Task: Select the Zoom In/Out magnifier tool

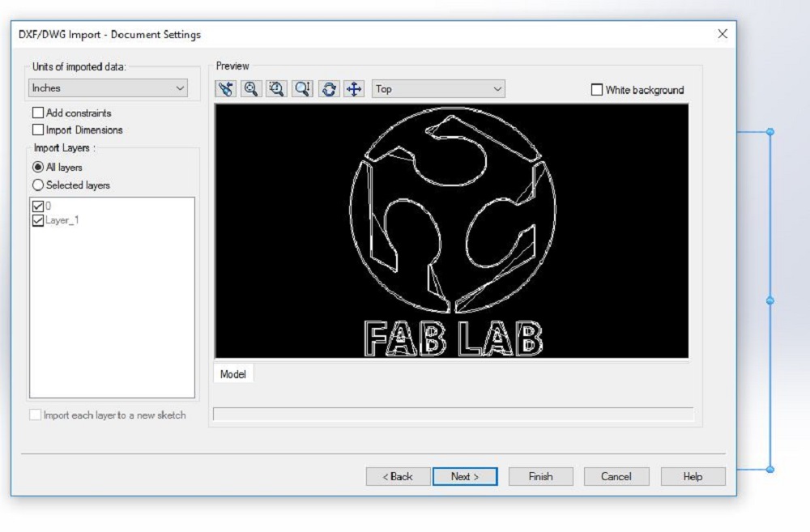Action: click(x=303, y=89)
